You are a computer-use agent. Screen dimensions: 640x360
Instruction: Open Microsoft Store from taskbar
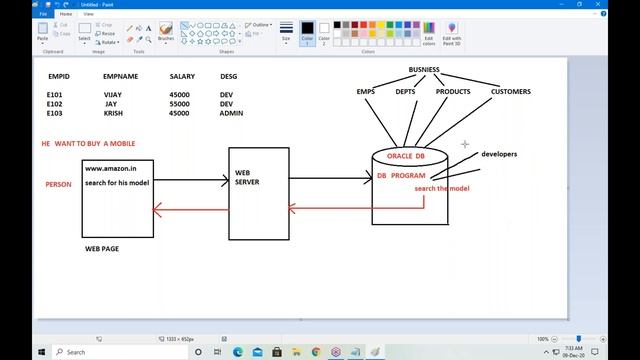[277, 352]
